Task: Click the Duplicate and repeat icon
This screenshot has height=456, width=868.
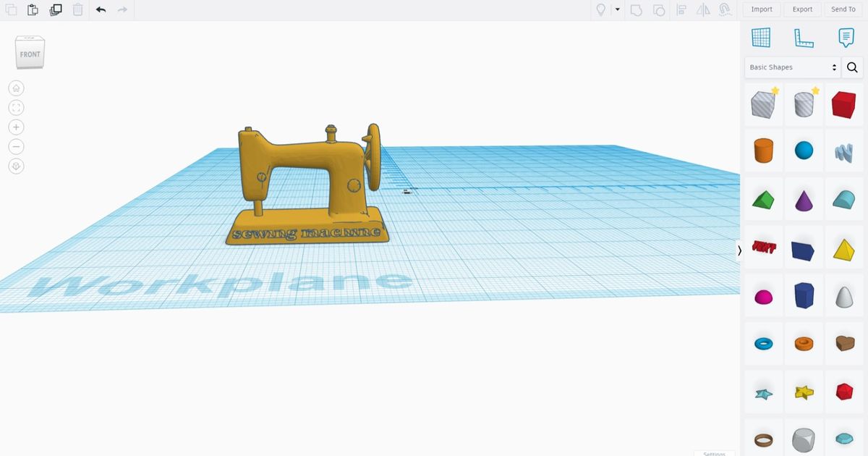Action: pyautogui.click(x=56, y=10)
